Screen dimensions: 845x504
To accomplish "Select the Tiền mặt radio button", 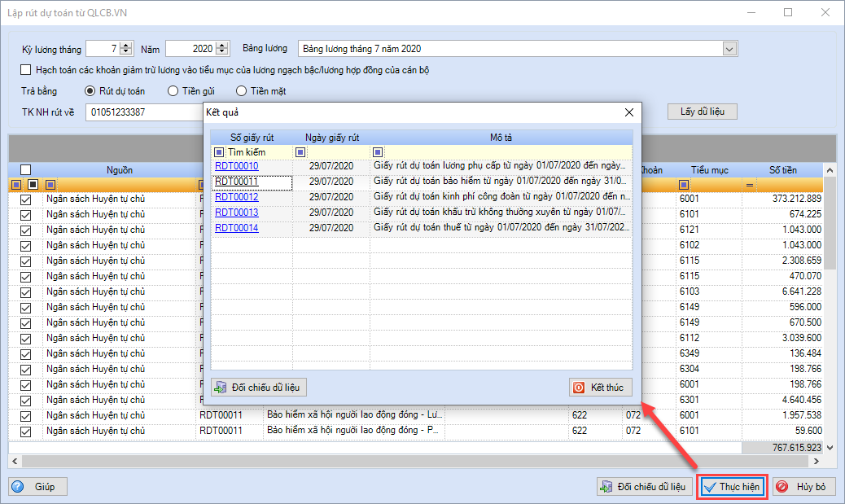I will (x=242, y=91).
